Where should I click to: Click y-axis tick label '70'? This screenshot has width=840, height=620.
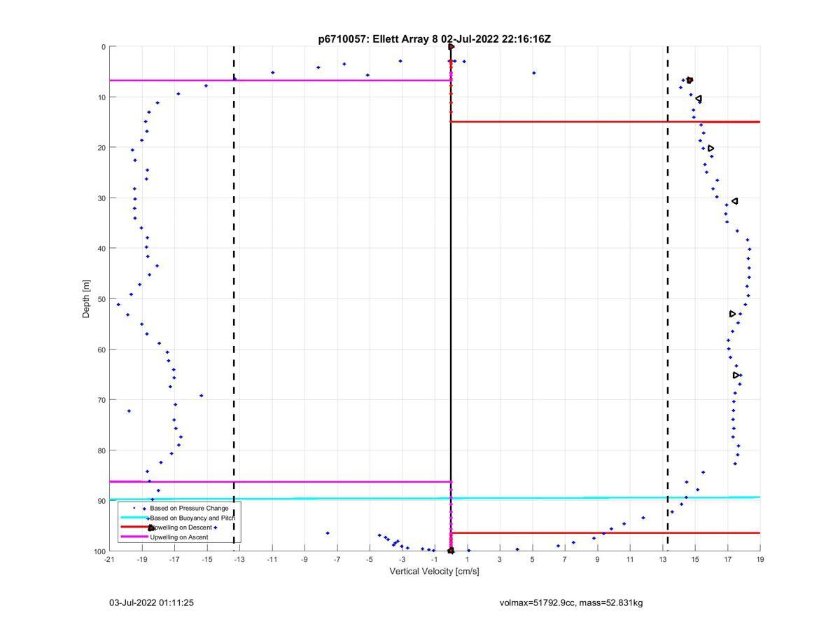click(x=101, y=400)
